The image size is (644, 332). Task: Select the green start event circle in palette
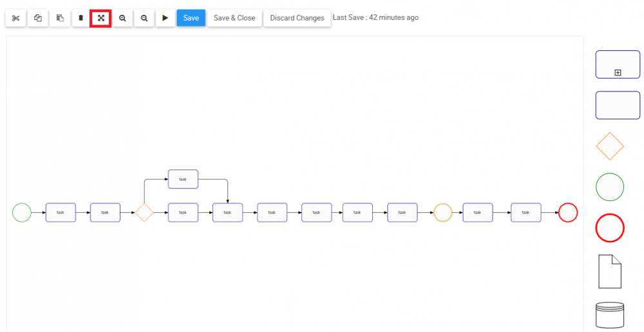(610, 187)
